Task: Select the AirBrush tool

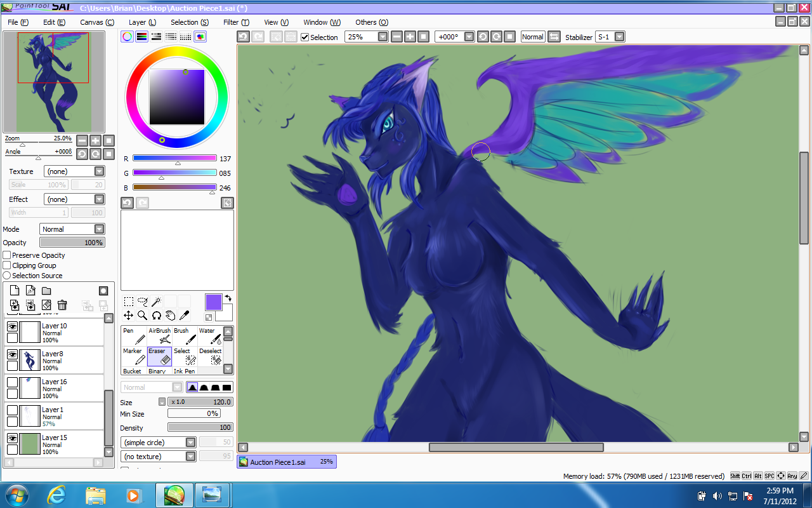Action: click(159, 336)
